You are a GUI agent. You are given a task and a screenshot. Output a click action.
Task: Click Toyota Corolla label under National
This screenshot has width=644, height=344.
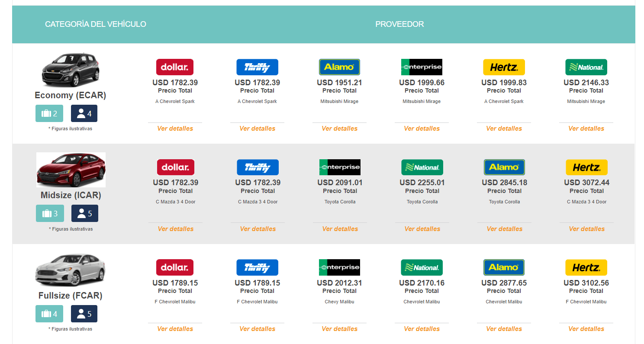pyautogui.click(x=422, y=202)
